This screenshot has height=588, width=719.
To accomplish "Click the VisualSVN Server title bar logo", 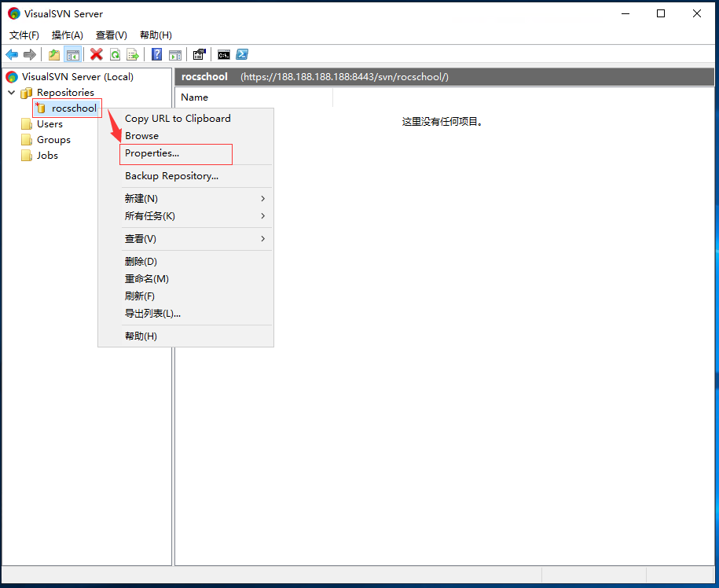I will [14, 14].
